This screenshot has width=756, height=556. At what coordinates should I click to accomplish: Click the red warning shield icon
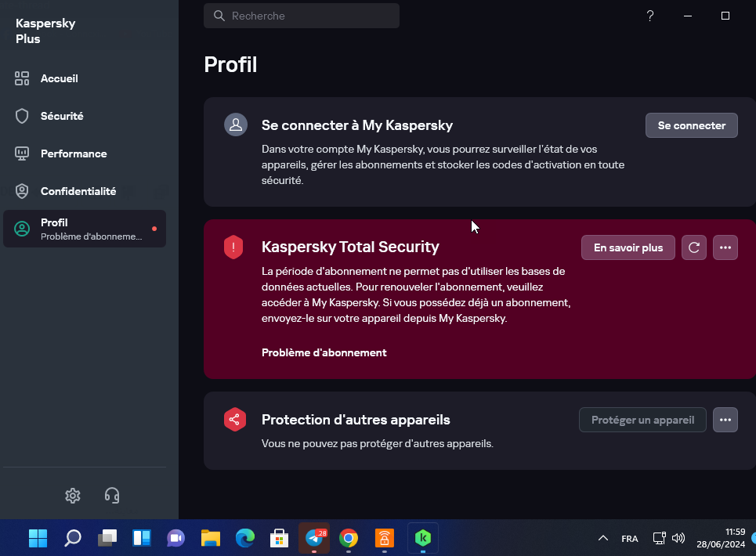(233, 247)
